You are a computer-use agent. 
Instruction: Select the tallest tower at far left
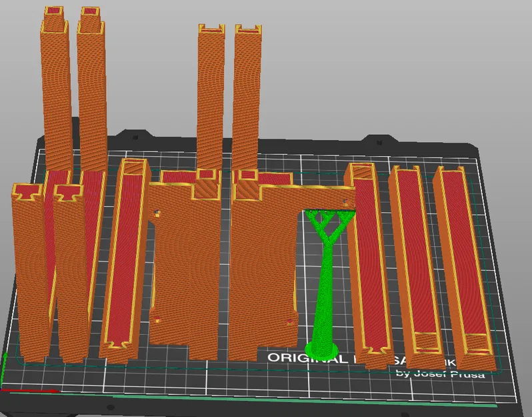pyautogui.click(x=56, y=88)
